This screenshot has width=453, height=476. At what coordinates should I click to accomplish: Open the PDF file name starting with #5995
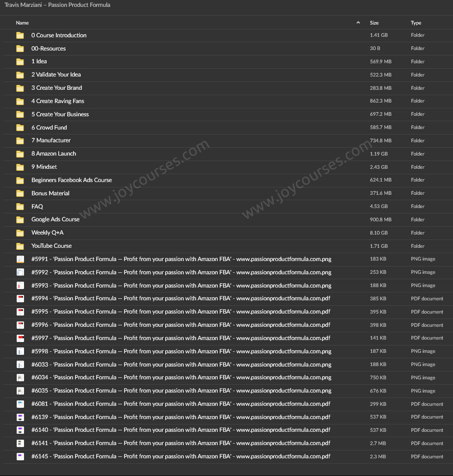(x=181, y=312)
